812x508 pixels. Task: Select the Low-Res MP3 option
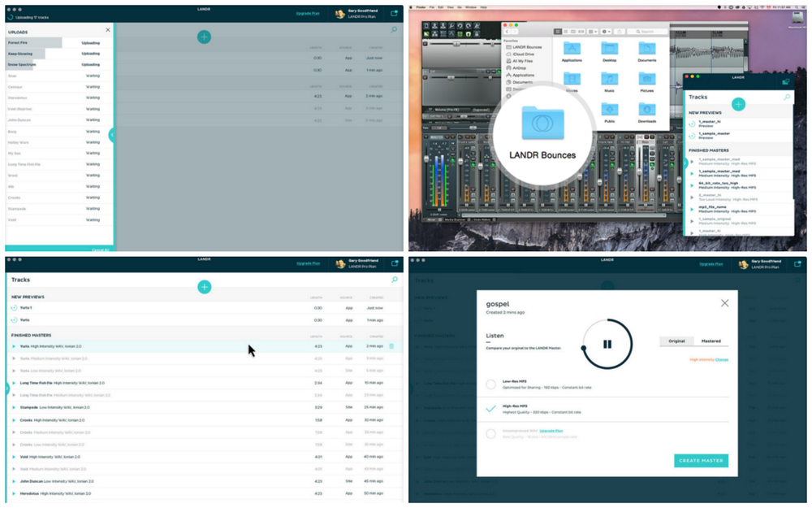click(490, 384)
